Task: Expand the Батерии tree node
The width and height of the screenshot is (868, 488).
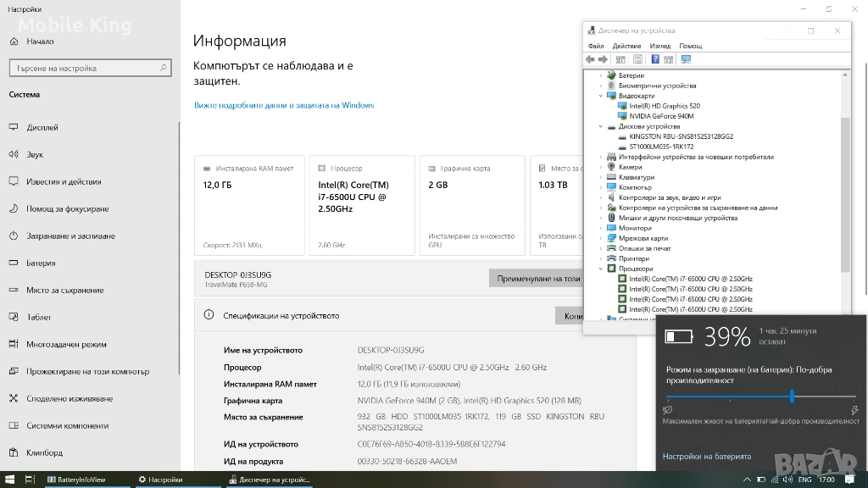Action: (601, 75)
